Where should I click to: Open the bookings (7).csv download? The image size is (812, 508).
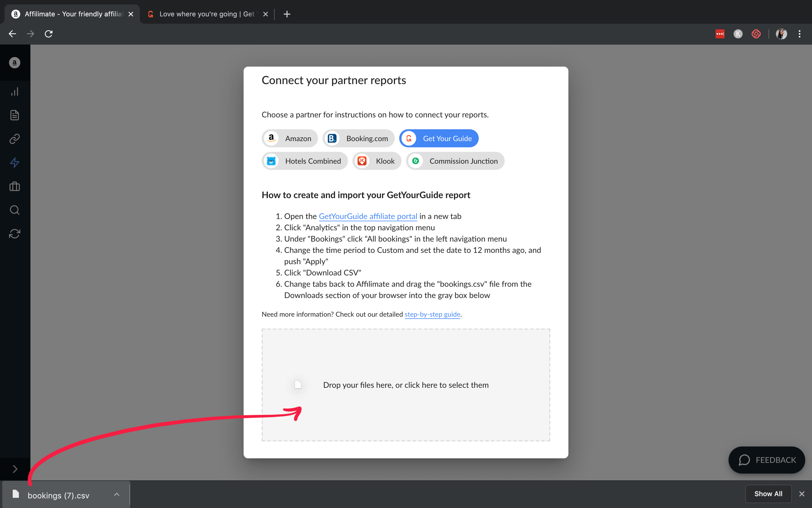click(x=58, y=495)
